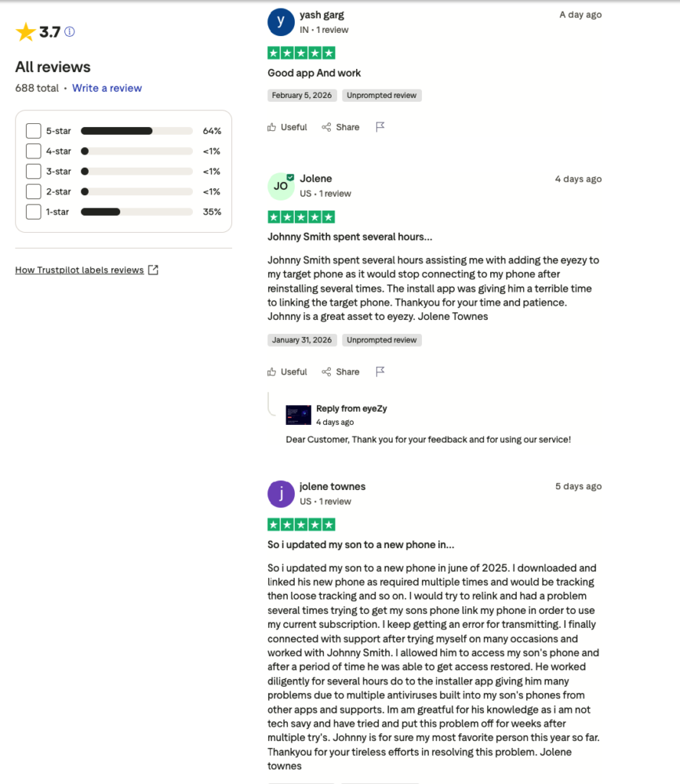This screenshot has height=784, width=680.
Task: Select the 2-star filter checkbox
Action: 34,191
